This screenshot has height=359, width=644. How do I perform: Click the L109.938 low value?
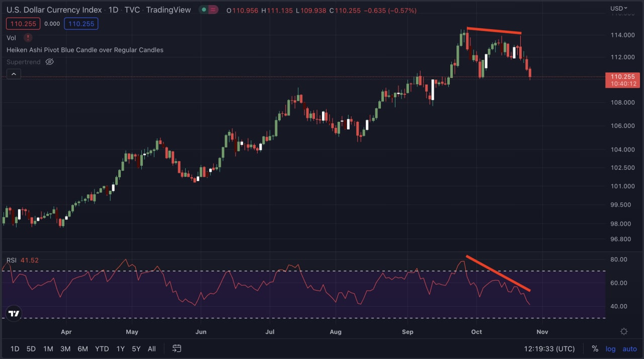[x=311, y=11]
